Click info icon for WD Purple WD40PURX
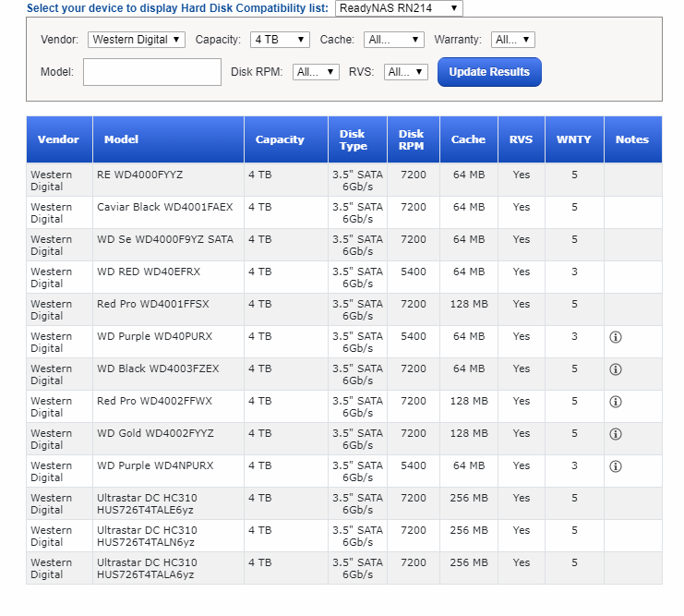The height and width of the screenshot is (616, 684). [616, 337]
